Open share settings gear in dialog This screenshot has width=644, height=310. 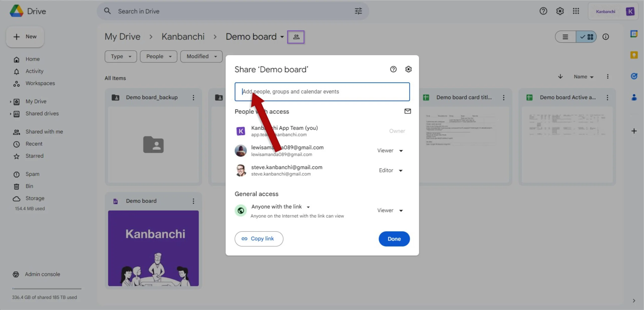[408, 69]
